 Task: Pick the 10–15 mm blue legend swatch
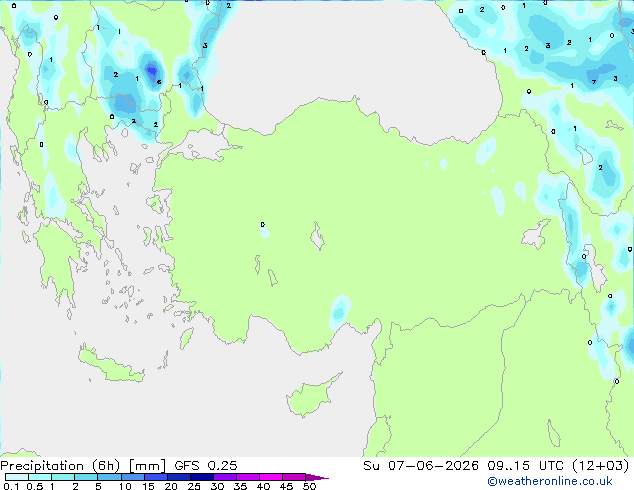click(132, 477)
